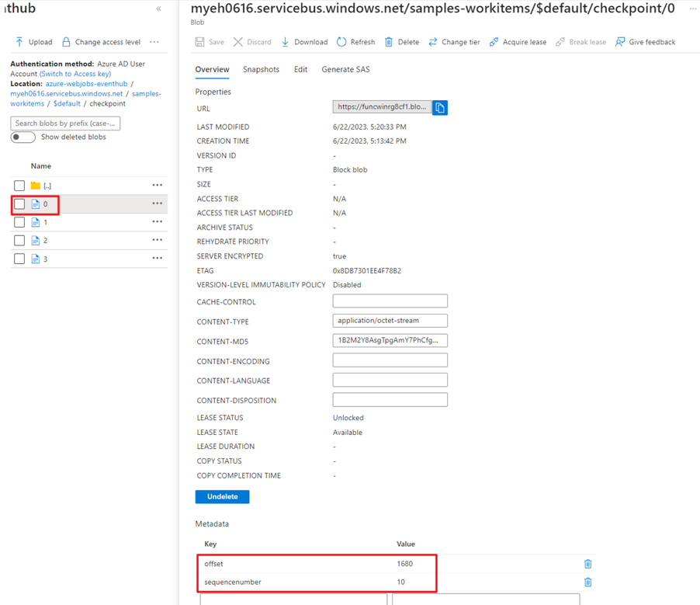Focus the CONTENT-LANGUAGE input field
This screenshot has height=605, width=700.
tap(390, 380)
